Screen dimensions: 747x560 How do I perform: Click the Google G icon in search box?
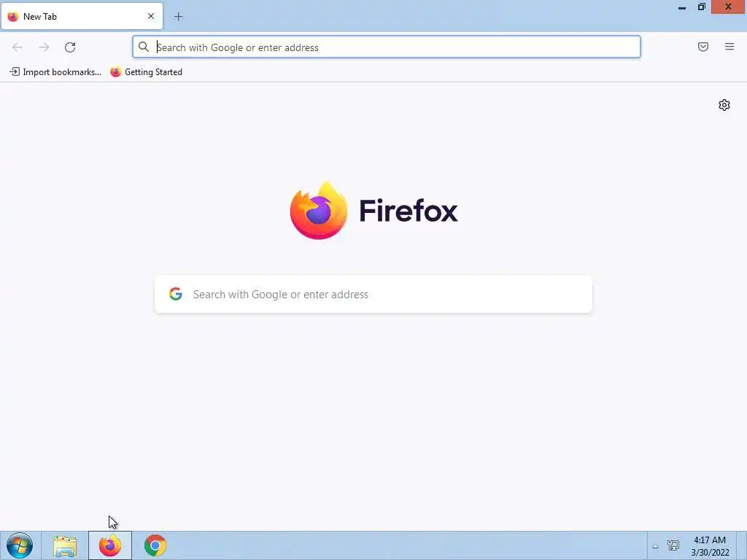[176, 294]
